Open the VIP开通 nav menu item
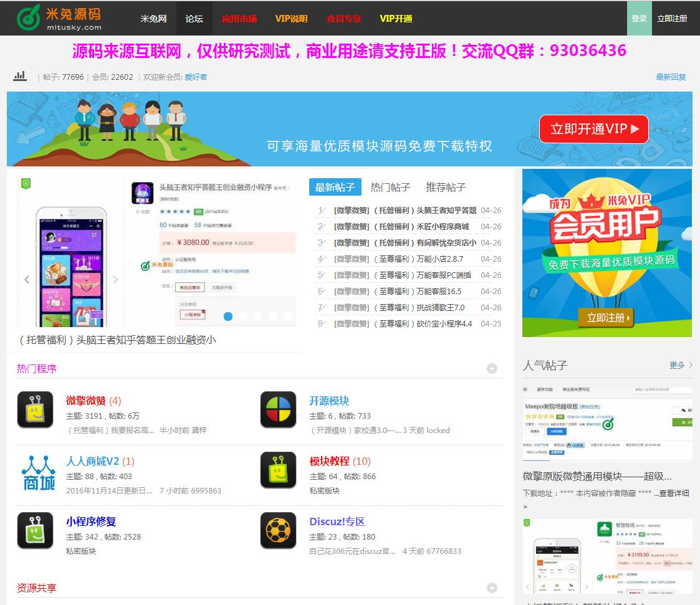This screenshot has height=605, width=700. (396, 18)
